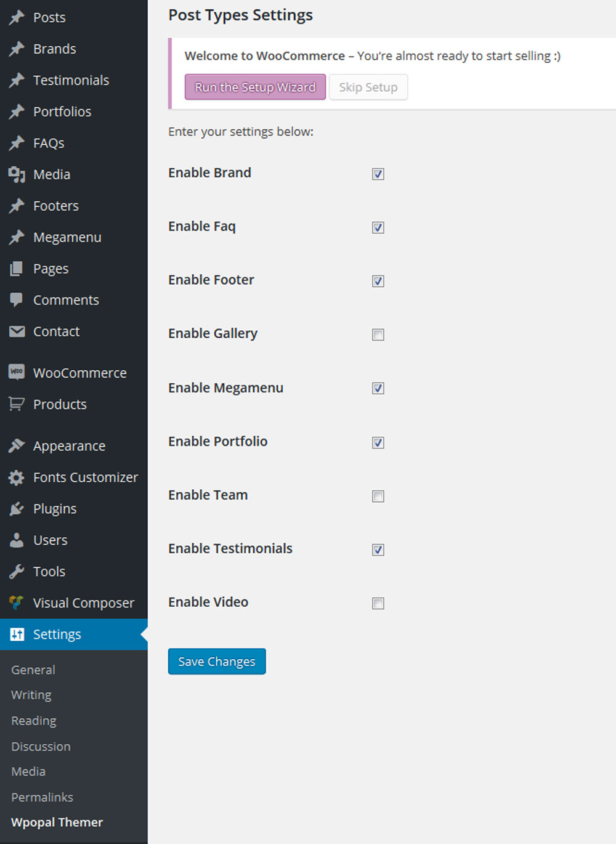Click the Plugins plug icon
616x844 pixels.
(x=17, y=509)
